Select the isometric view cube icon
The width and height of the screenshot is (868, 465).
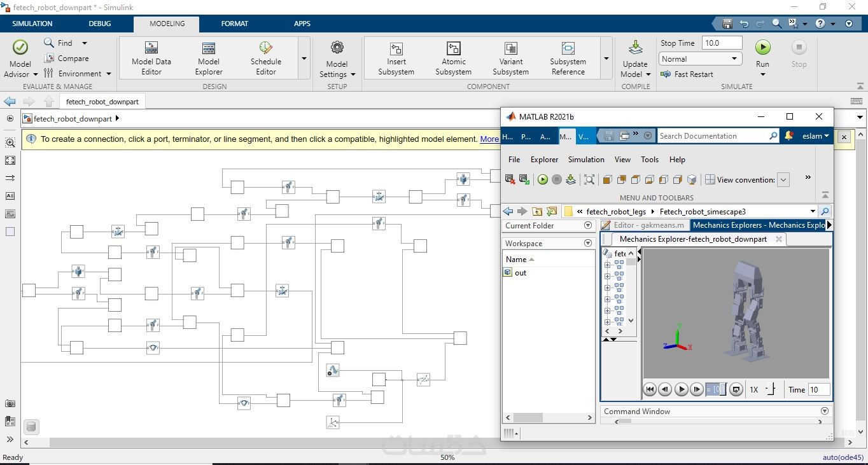[x=692, y=179]
